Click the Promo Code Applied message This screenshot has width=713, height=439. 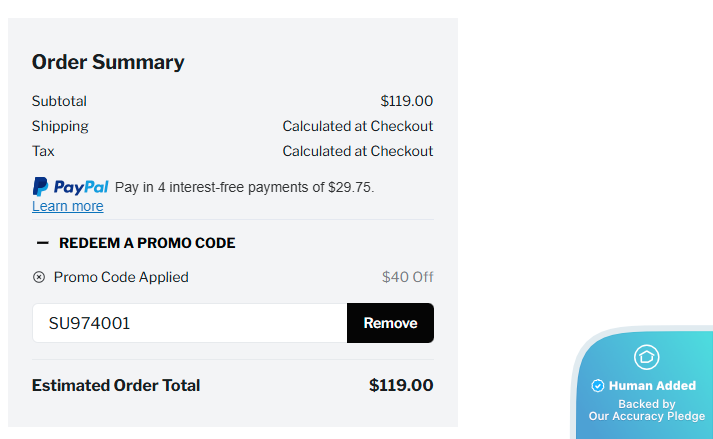(x=121, y=277)
